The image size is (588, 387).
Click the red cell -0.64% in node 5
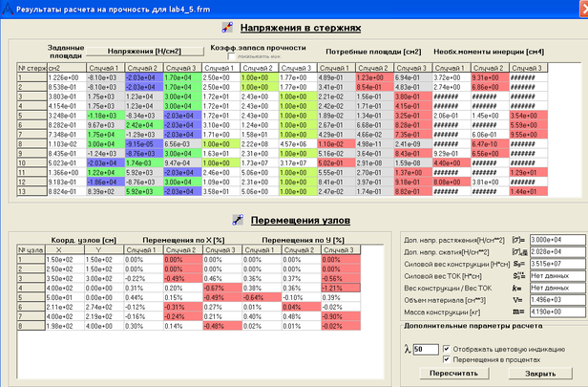coord(262,298)
